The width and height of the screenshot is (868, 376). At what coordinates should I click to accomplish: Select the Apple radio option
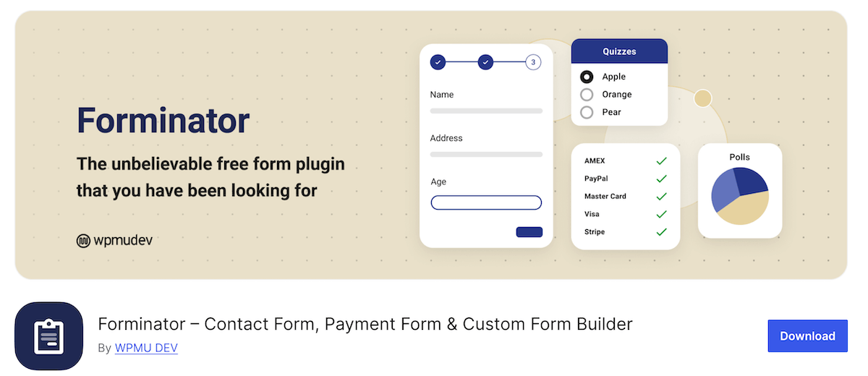[587, 77]
